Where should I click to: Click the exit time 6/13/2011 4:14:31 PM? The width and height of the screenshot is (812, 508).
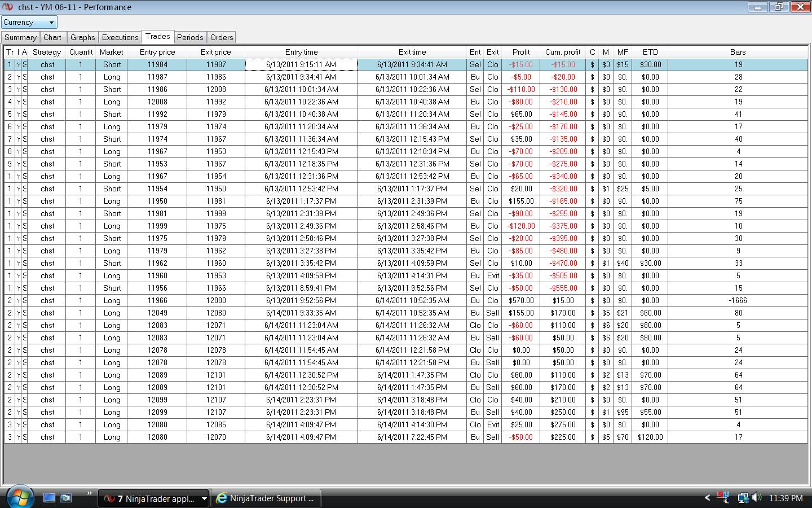coord(412,275)
